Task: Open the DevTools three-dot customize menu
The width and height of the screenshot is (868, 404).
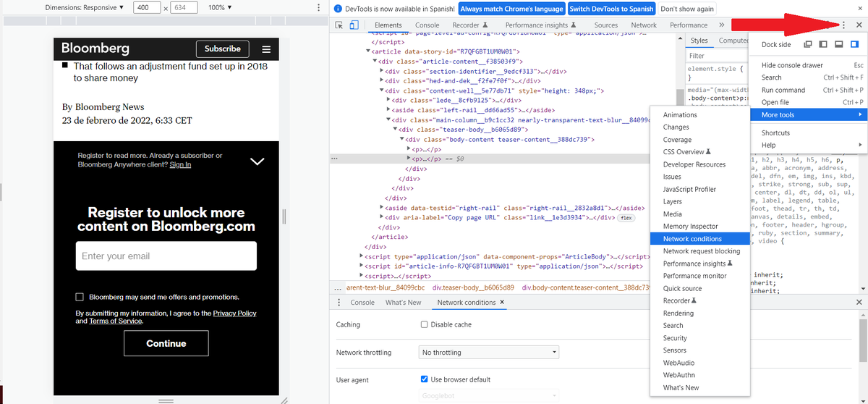Action: click(843, 25)
